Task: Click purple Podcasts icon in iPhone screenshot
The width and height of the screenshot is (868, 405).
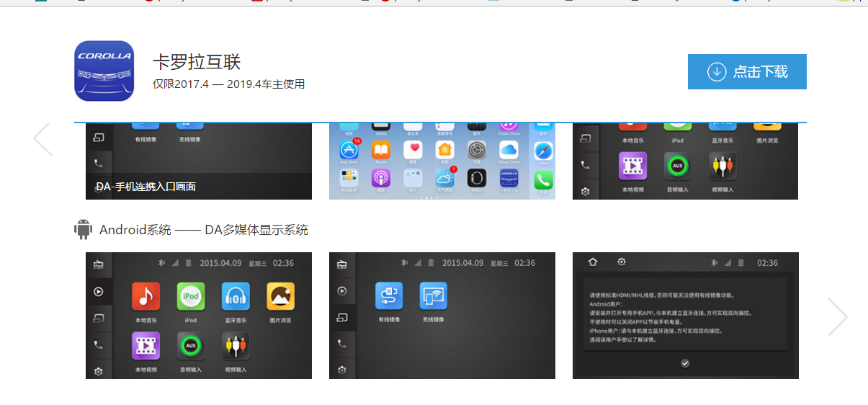Action: (381, 178)
